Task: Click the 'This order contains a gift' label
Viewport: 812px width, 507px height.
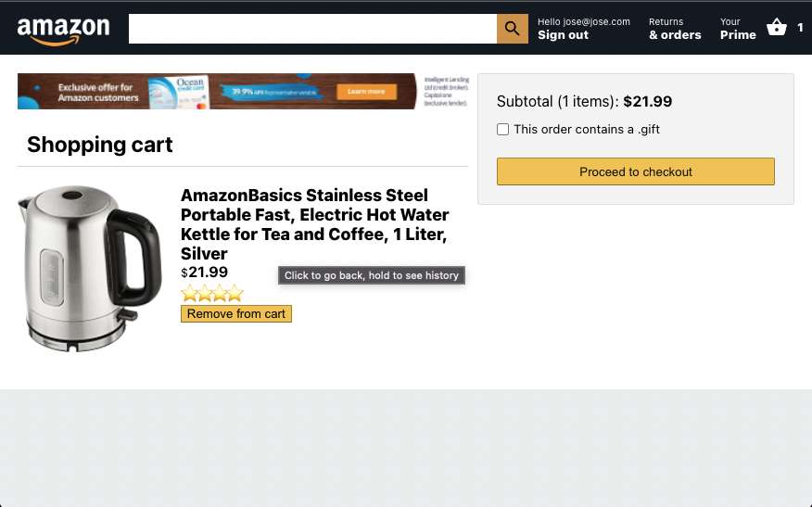Action: point(587,130)
